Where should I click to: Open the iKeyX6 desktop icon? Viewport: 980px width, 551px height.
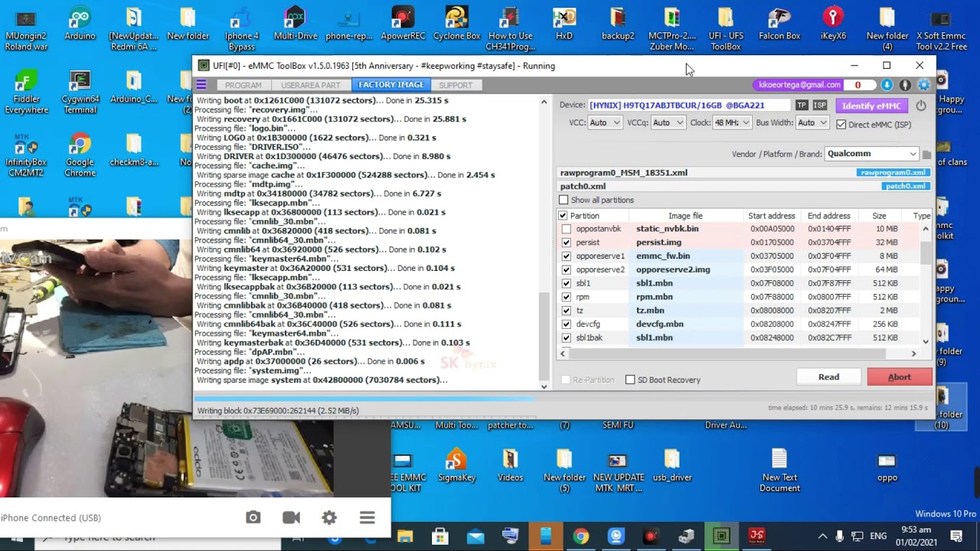pos(833,23)
